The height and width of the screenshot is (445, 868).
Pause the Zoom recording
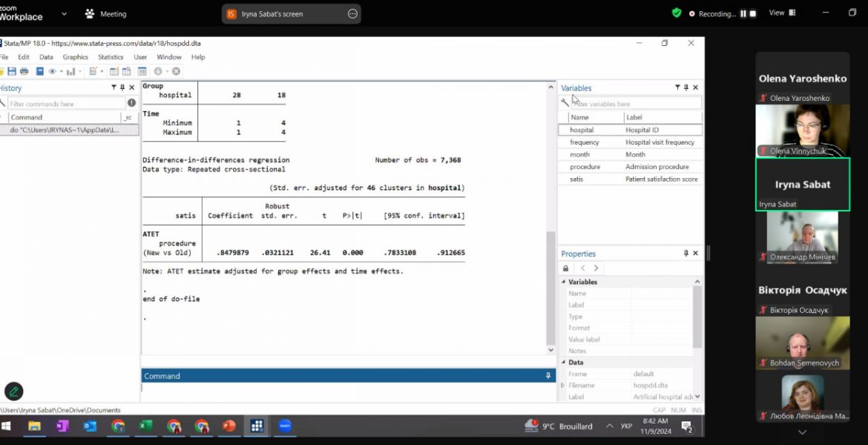743,14
